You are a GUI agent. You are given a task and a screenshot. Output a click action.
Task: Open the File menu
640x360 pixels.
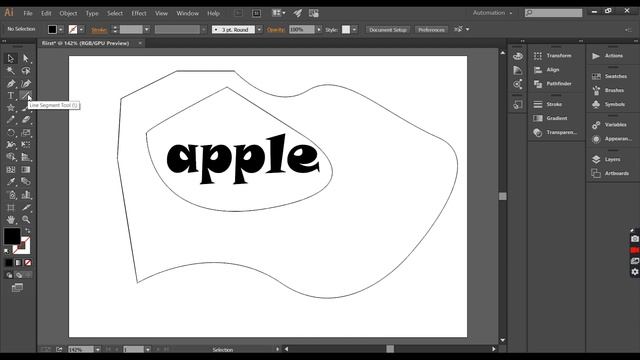click(x=28, y=13)
